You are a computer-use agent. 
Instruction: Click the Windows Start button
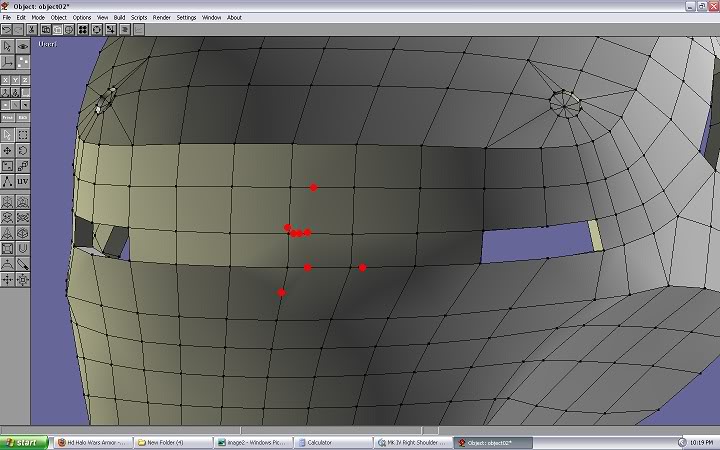coord(24,443)
